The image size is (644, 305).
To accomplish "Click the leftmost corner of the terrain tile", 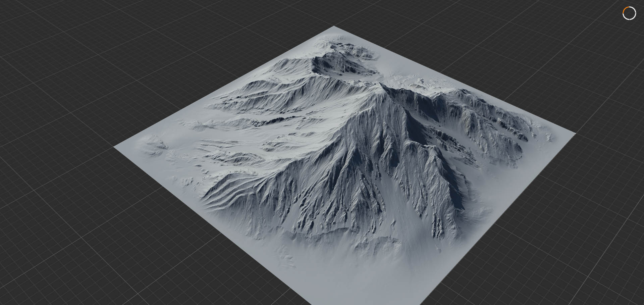I will click(x=115, y=147).
